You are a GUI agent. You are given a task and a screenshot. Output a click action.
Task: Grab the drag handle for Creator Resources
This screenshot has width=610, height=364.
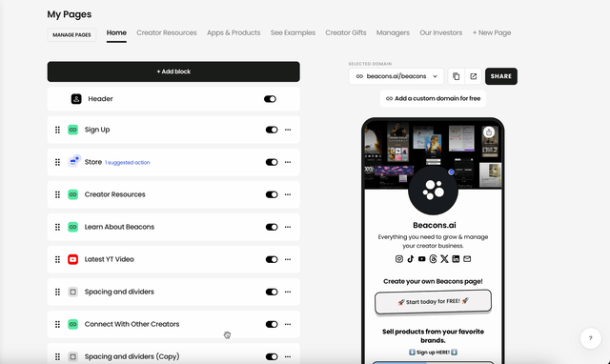tap(57, 194)
